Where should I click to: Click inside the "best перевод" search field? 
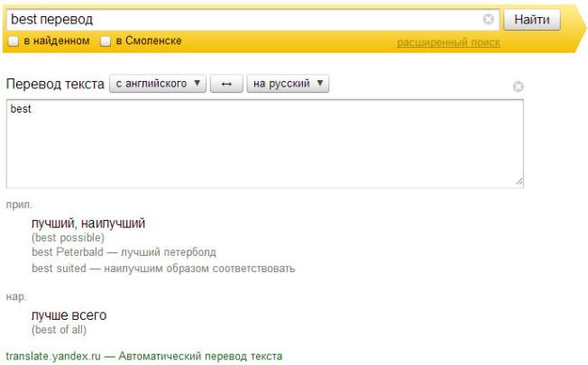pyautogui.click(x=243, y=19)
